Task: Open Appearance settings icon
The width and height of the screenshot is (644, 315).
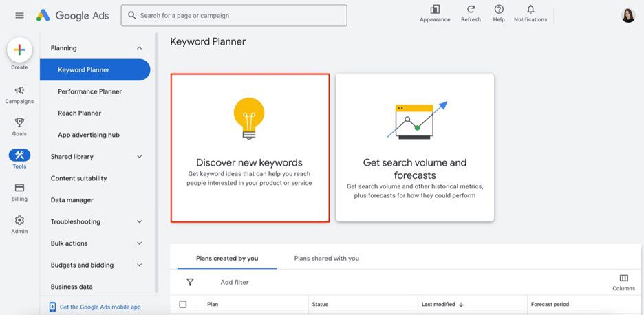Action: [435, 9]
